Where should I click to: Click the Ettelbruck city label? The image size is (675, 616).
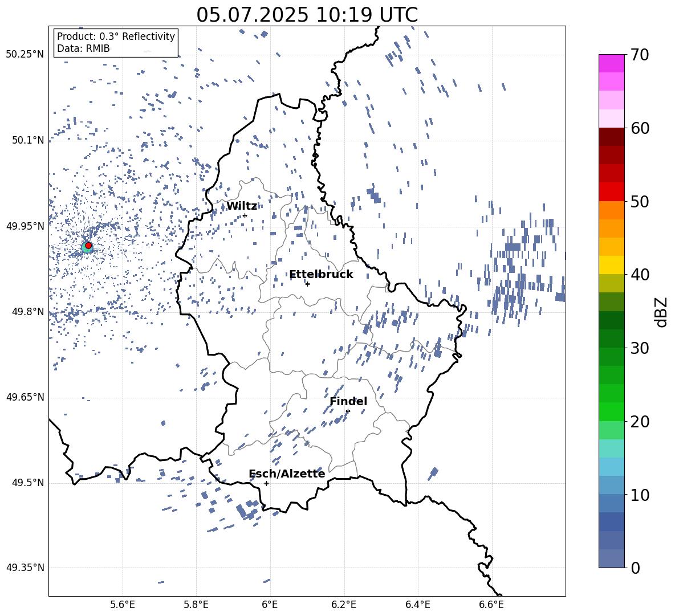tap(321, 275)
